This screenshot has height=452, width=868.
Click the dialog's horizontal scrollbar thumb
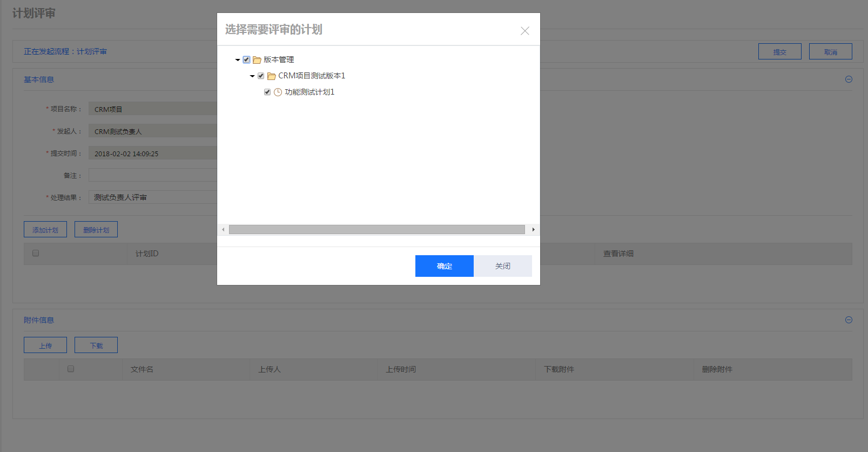(376, 230)
